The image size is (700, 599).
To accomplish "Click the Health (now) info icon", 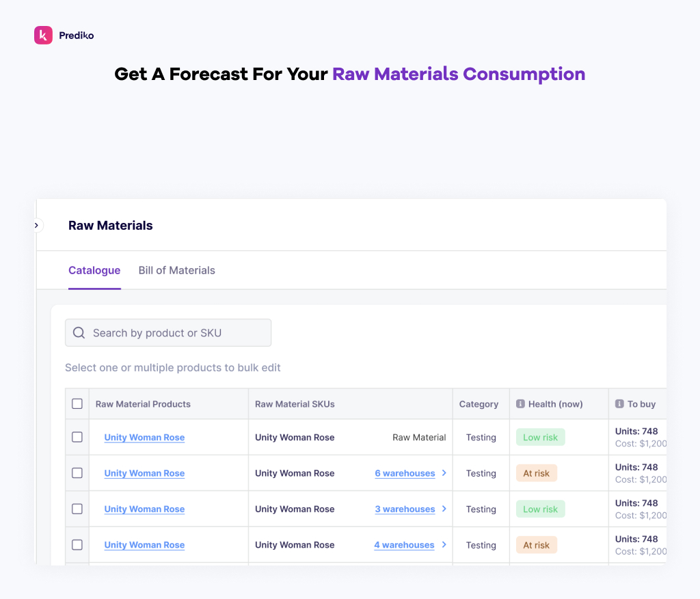I will coord(520,404).
